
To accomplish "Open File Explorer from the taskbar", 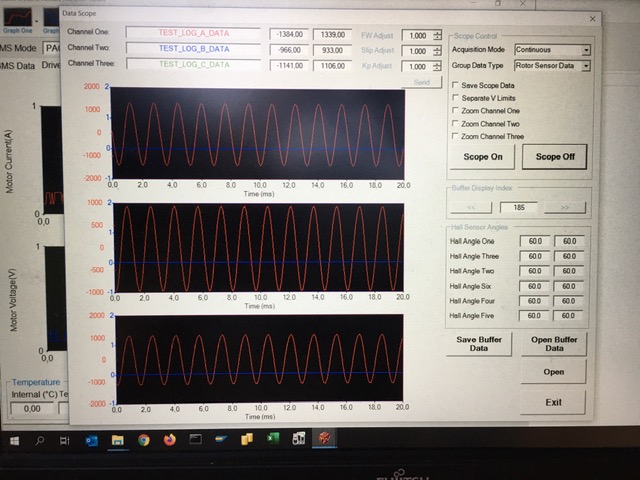I will coord(117,440).
